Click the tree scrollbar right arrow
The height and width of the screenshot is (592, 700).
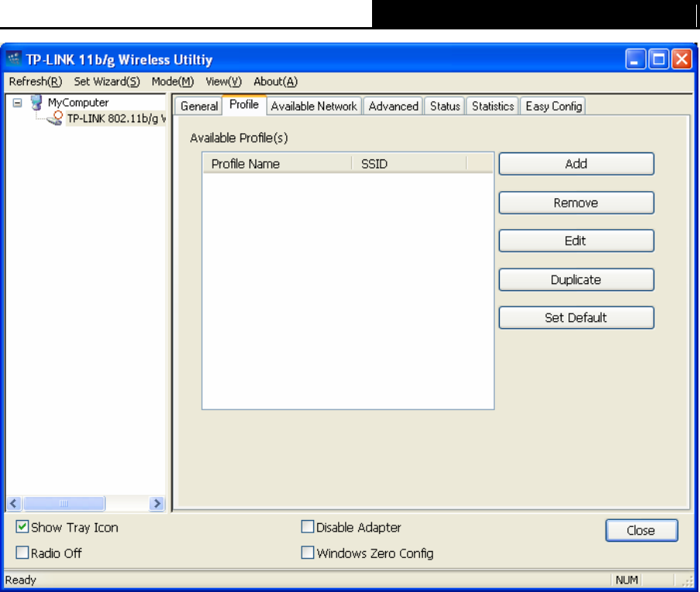pyautogui.click(x=157, y=504)
